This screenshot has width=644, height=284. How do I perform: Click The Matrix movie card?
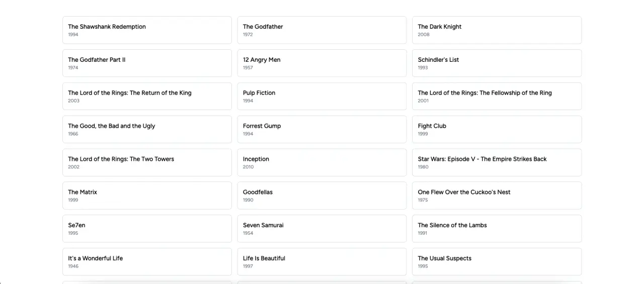[147, 196]
